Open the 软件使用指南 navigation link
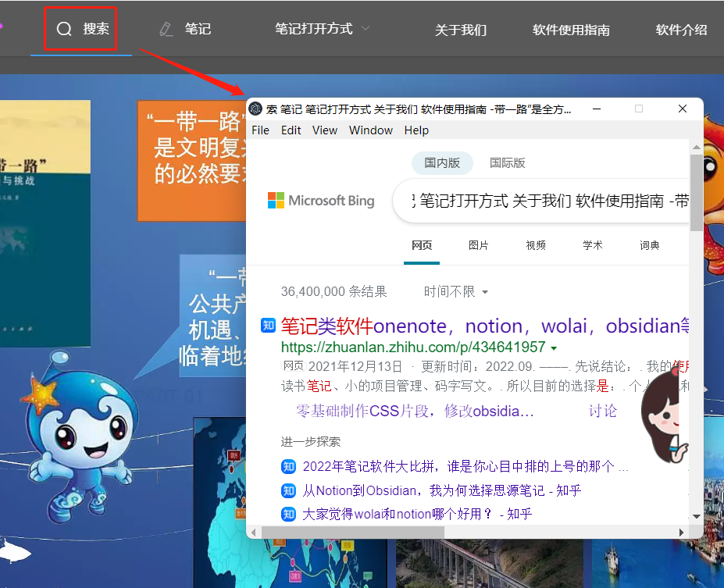Image resolution: width=724 pixels, height=588 pixels. [571, 30]
